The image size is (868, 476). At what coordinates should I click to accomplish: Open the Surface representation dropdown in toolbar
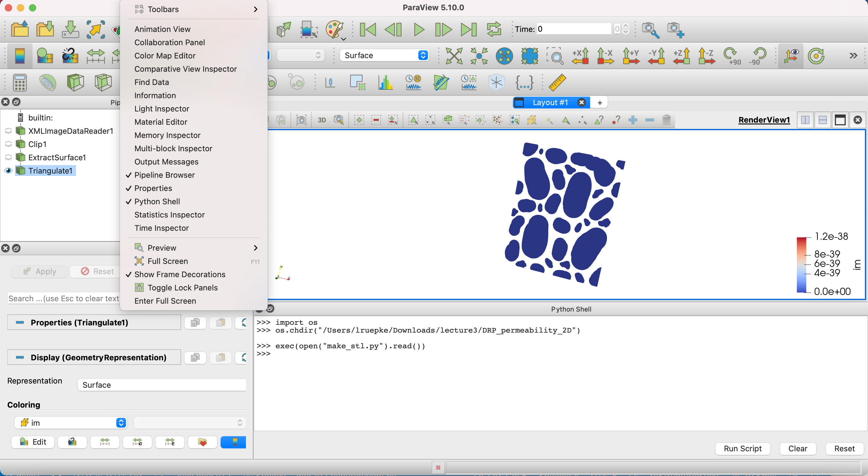tap(384, 55)
